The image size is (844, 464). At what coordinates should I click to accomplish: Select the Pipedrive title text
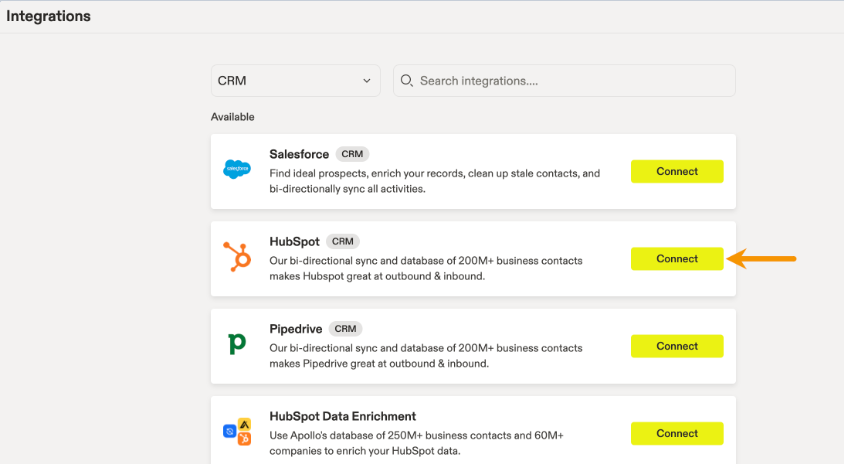click(x=296, y=329)
